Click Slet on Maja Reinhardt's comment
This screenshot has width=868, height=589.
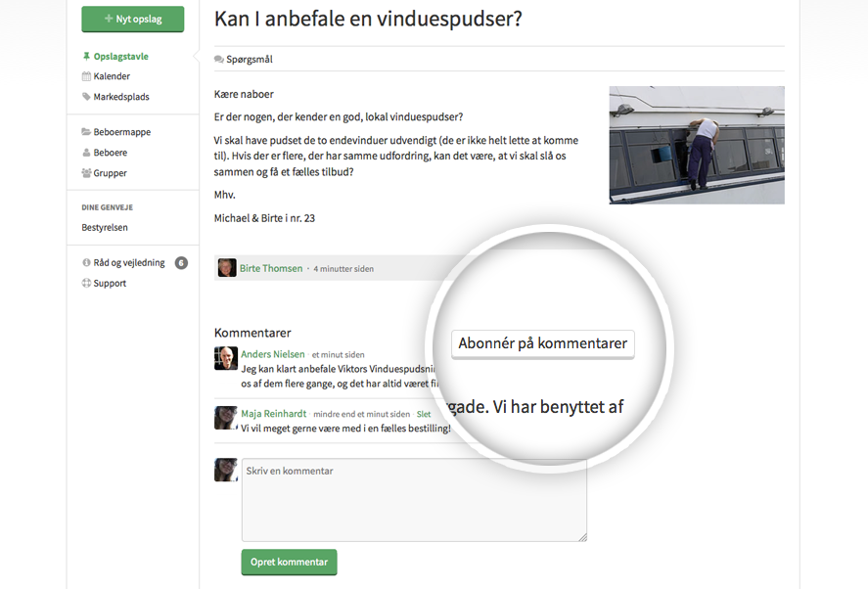tap(424, 414)
